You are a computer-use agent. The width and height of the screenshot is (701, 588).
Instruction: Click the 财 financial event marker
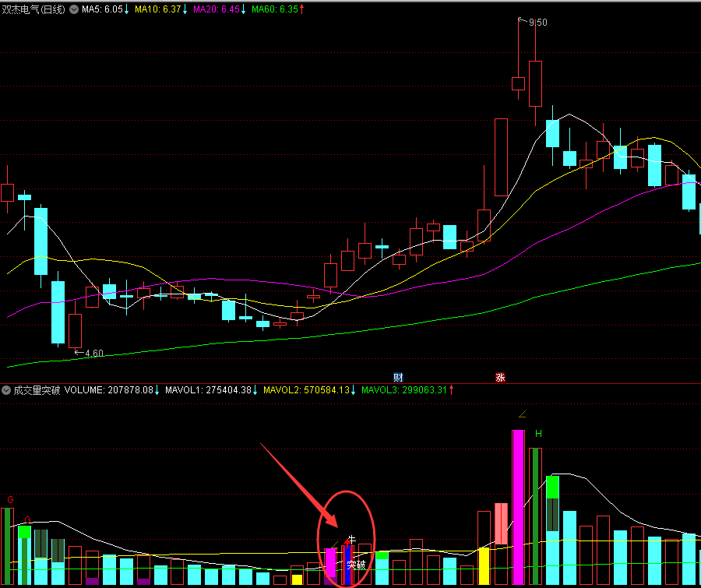pyautogui.click(x=398, y=378)
